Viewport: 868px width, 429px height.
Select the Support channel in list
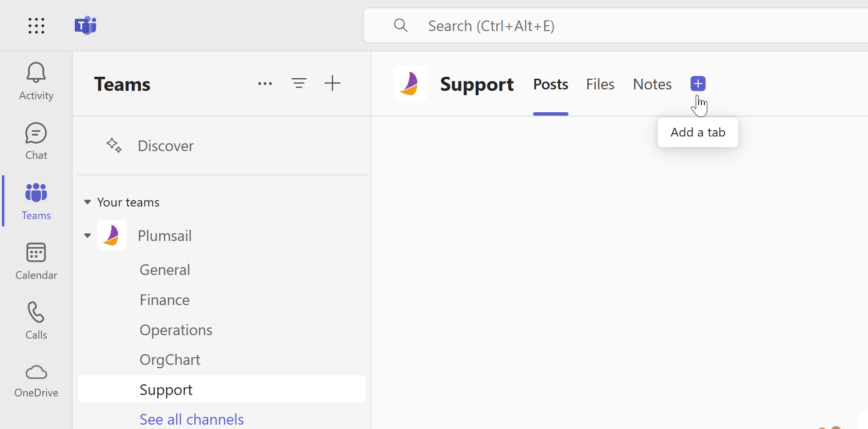click(222, 389)
